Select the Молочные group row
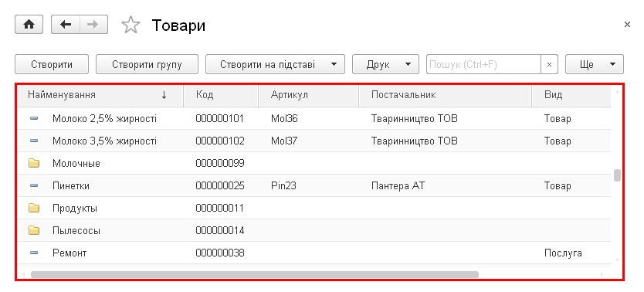The image size is (644, 292). [x=314, y=164]
